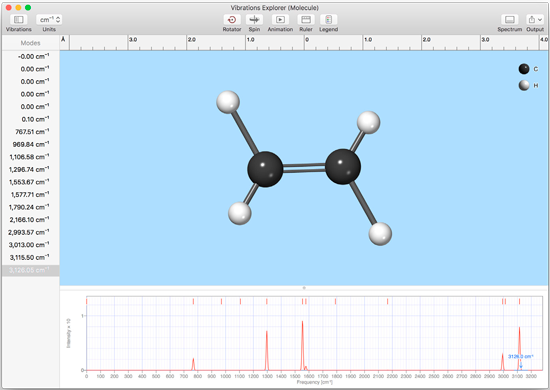Click the left carbon atom in the molecule
This screenshot has width=550, height=390.
[x=265, y=169]
